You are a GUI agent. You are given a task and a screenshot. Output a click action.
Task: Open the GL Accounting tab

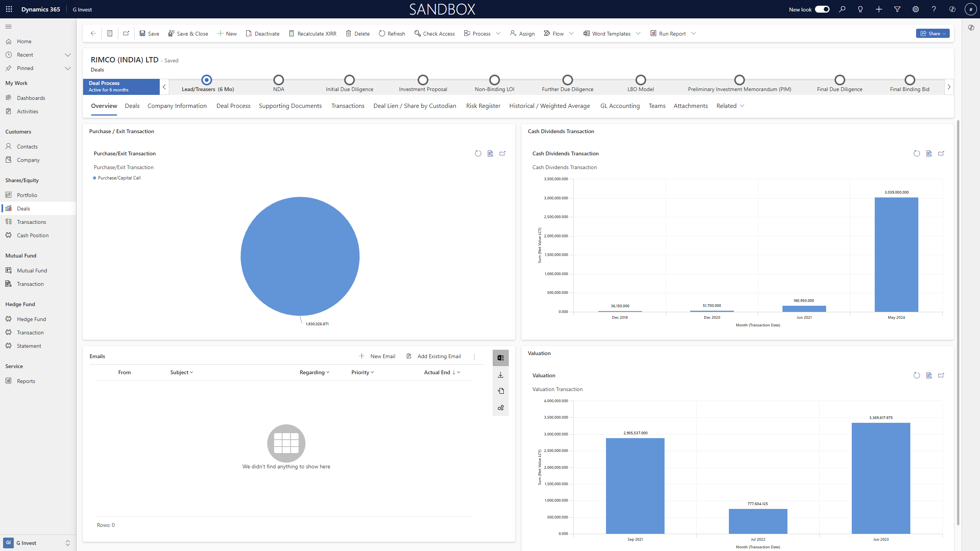pos(620,106)
